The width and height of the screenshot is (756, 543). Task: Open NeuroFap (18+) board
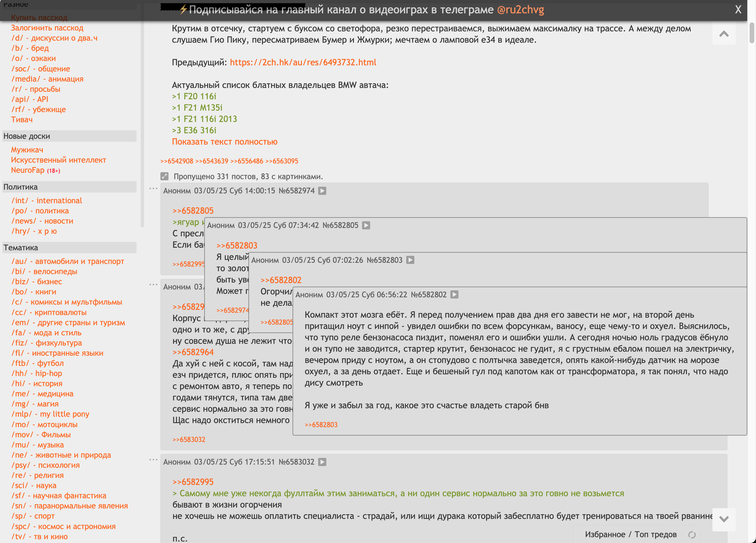pyautogui.click(x=36, y=170)
